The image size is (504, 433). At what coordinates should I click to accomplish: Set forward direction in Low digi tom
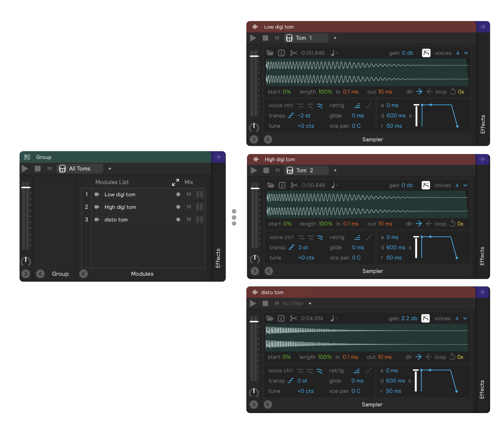[419, 91]
